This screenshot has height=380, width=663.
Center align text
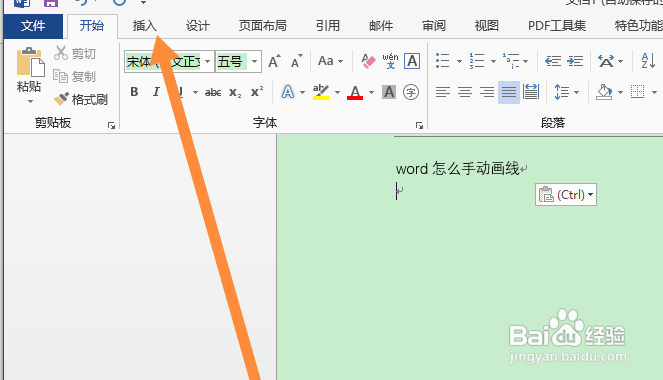click(465, 92)
